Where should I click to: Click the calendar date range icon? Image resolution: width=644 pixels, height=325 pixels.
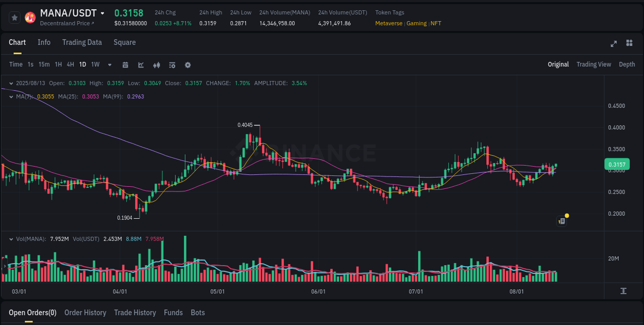pos(125,65)
